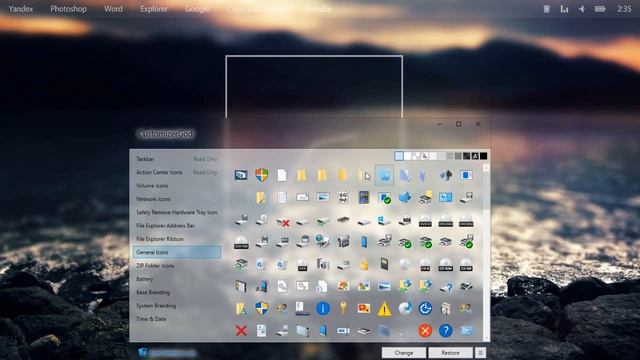
Task: Select the red X delete icon
Action: [241, 330]
